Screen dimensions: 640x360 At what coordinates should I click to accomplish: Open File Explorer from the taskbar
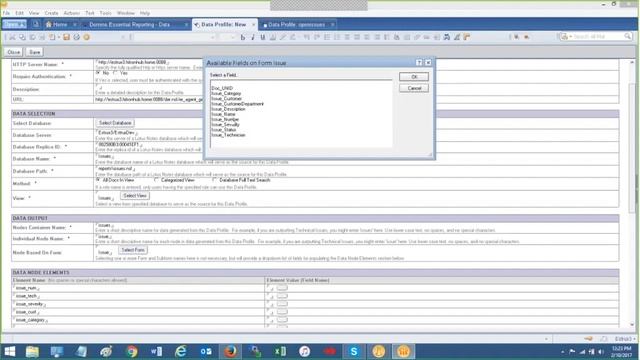[x=32, y=351]
